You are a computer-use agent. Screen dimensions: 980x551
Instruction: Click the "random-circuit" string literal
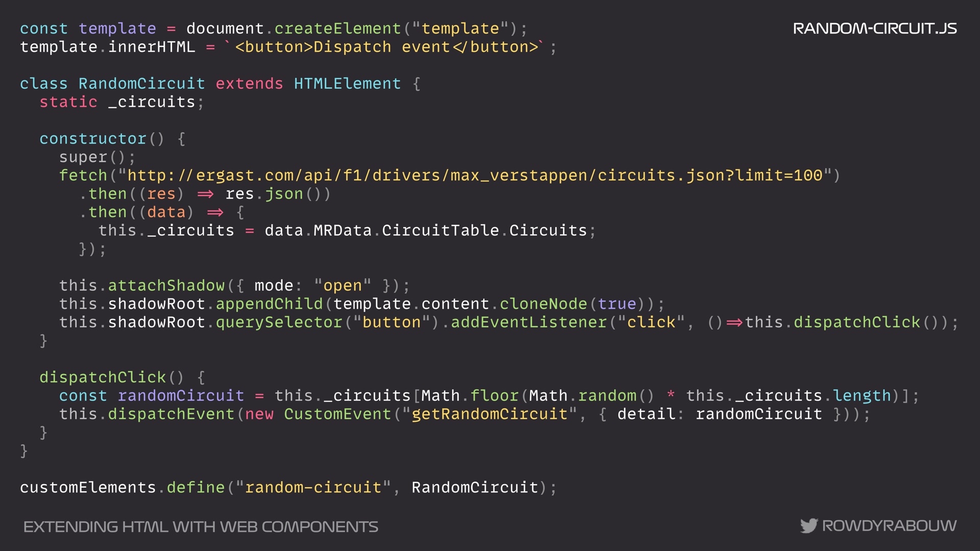(x=313, y=488)
